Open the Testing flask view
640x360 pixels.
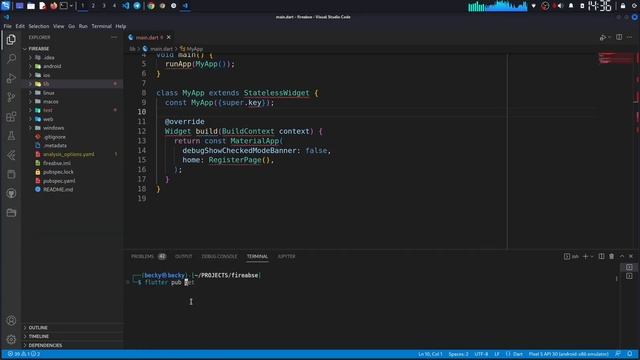click(11, 136)
